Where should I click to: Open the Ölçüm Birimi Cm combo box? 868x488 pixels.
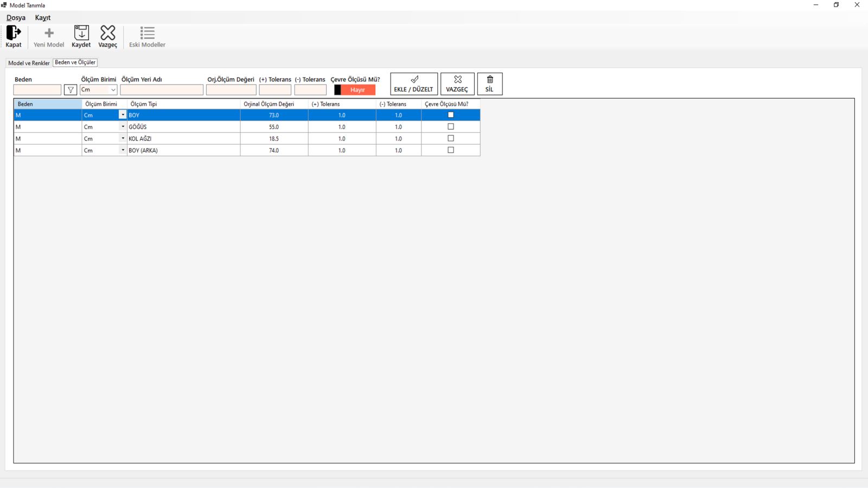pyautogui.click(x=99, y=90)
